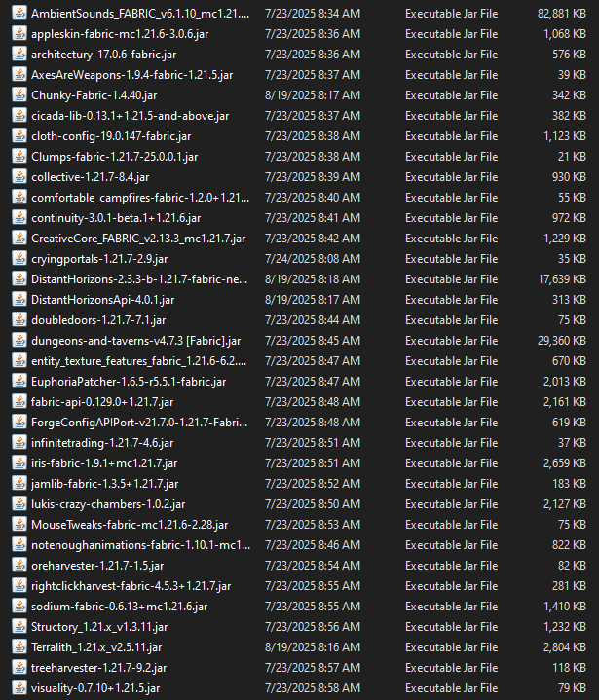599x700 pixels.
Task: Select the icon for AxesAreWeapons-1.9.4-fabric-1.21.5.jar
Action: (19, 75)
